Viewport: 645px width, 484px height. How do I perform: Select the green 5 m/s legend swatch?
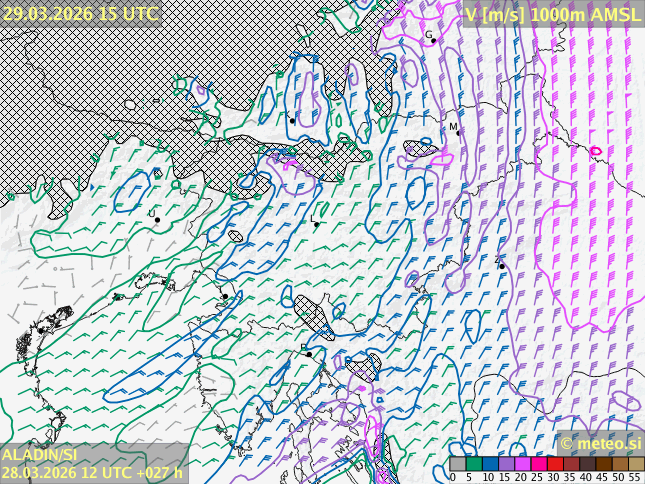click(x=474, y=464)
